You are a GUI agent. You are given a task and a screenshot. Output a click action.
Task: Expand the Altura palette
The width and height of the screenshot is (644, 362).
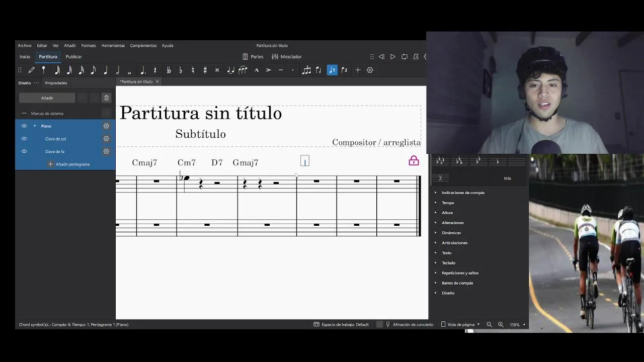(436, 213)
